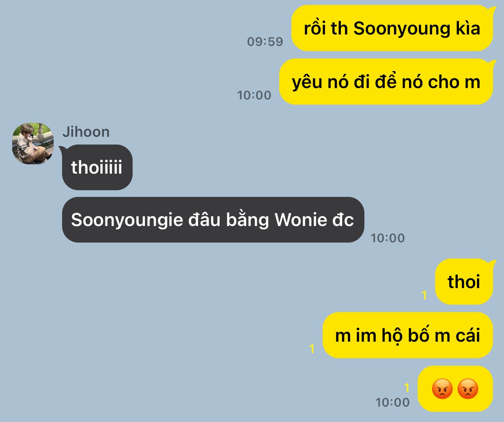Click the first angry face emoji
The image size is (504, 422).
442,389
